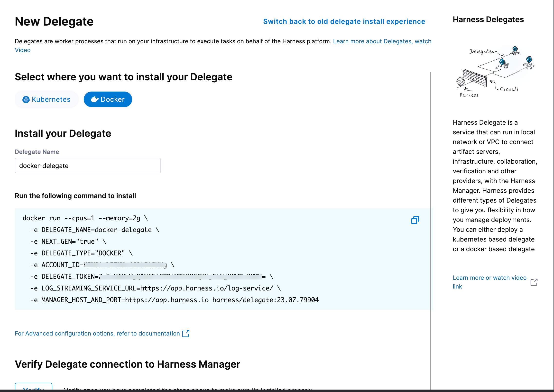
Task: Click the Kubernetes helm wheel icon
Action: click(x=26, y=99)
